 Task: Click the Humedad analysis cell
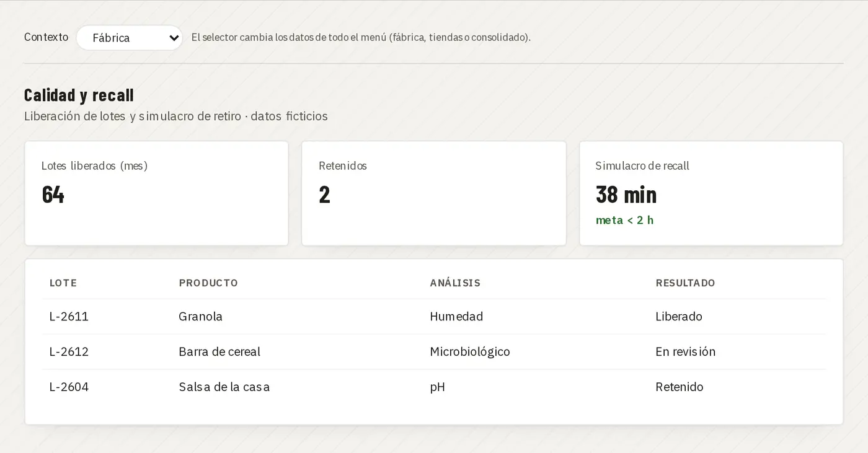point(456,317)
